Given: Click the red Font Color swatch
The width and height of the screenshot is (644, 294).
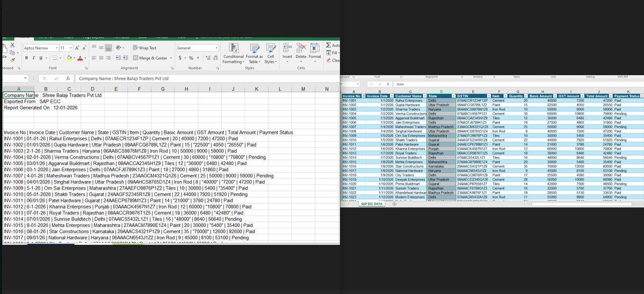Looking at the screenshot, I should (x=80, y=58).
